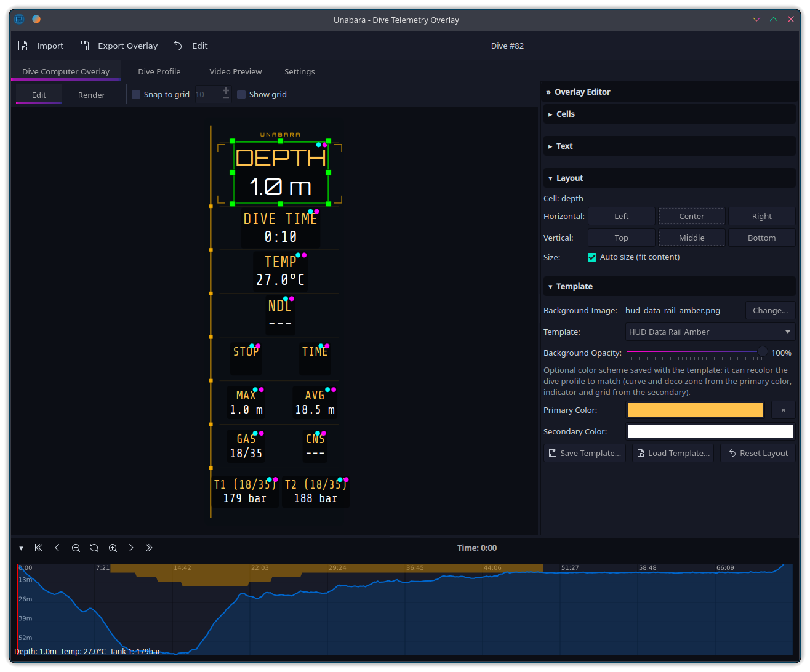Jump to timeline start icon

(x=39, y=548)
